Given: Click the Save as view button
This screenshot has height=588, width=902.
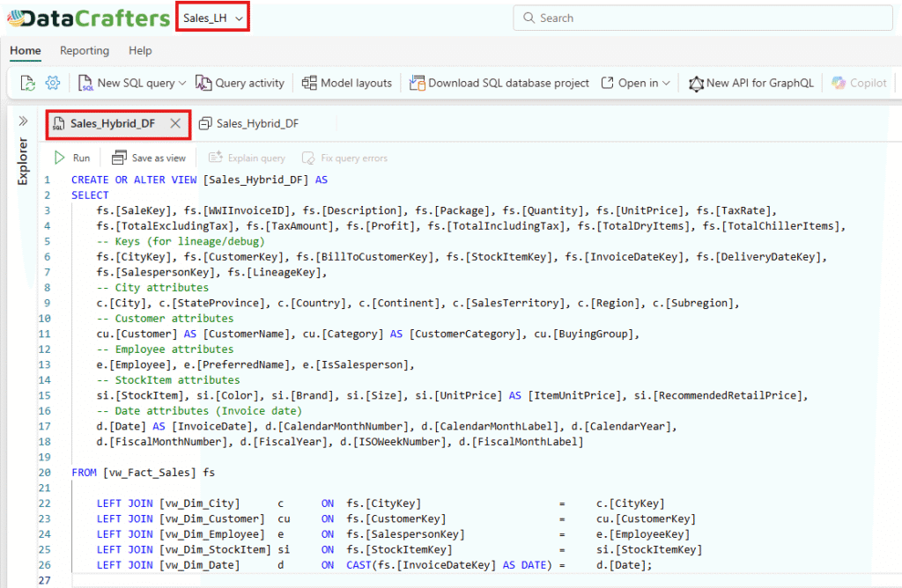Looking at the screenshot, I should click(149, 158).
